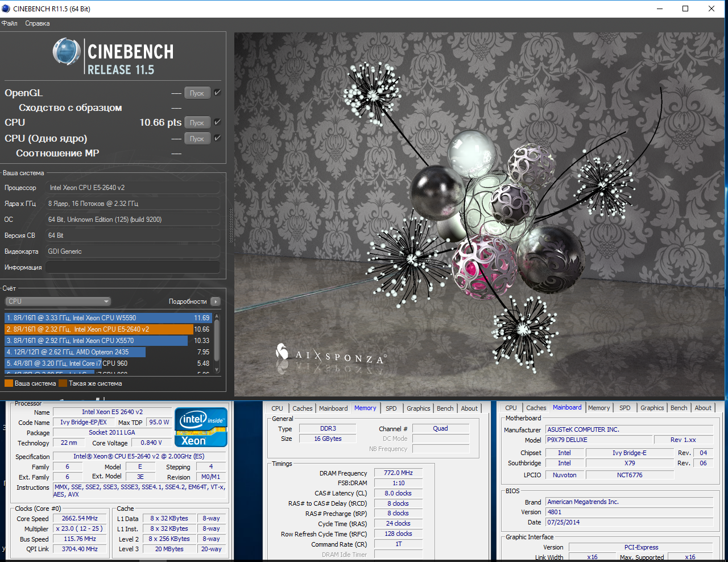Run the CPU test with Пуск
The image size is (728, 562).
tap(197, 123)
